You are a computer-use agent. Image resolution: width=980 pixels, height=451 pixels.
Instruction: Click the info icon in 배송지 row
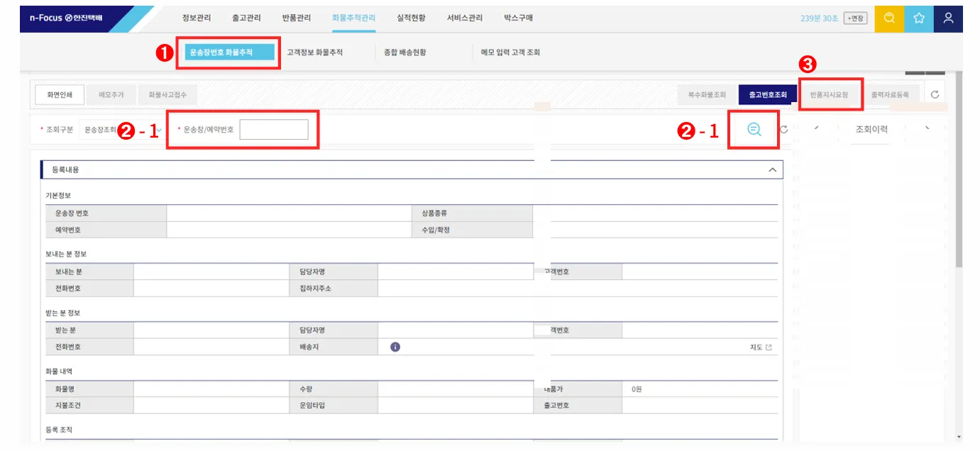coord(395,347)
